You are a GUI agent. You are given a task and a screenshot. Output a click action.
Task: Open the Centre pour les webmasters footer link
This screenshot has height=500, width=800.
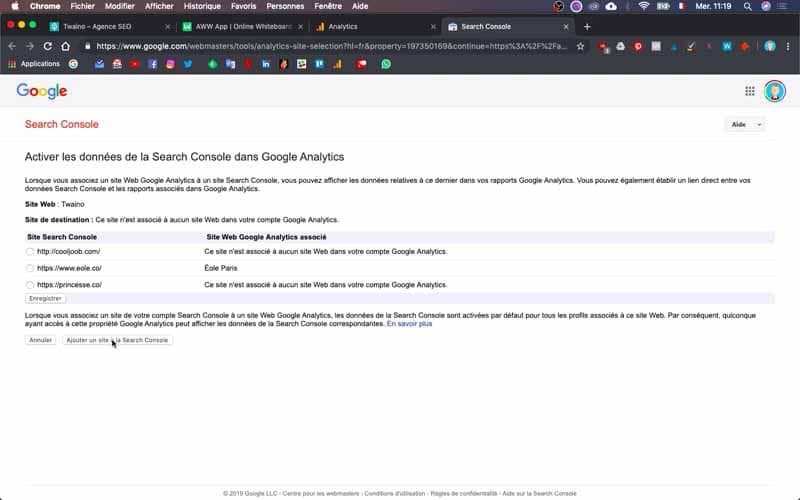(321, 493)
